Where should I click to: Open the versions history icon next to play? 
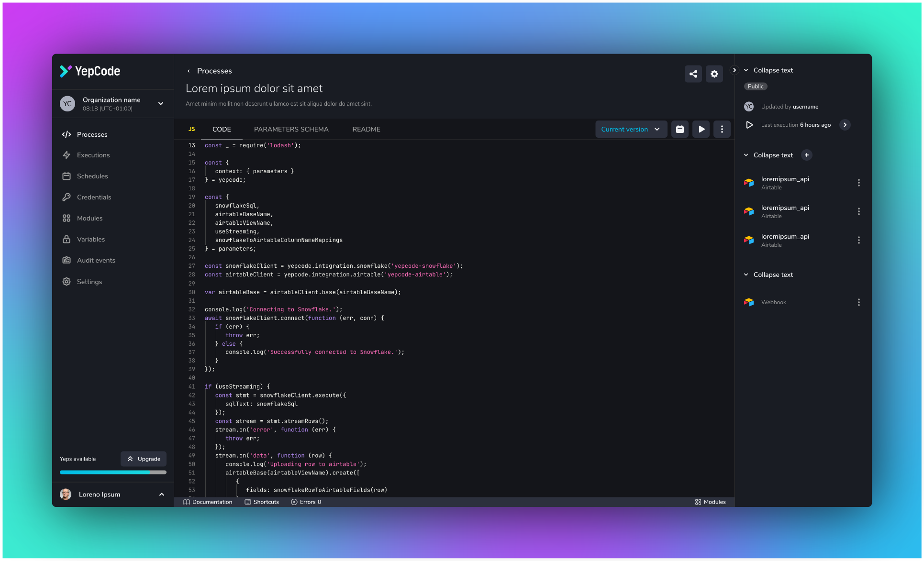click(680, 129)
